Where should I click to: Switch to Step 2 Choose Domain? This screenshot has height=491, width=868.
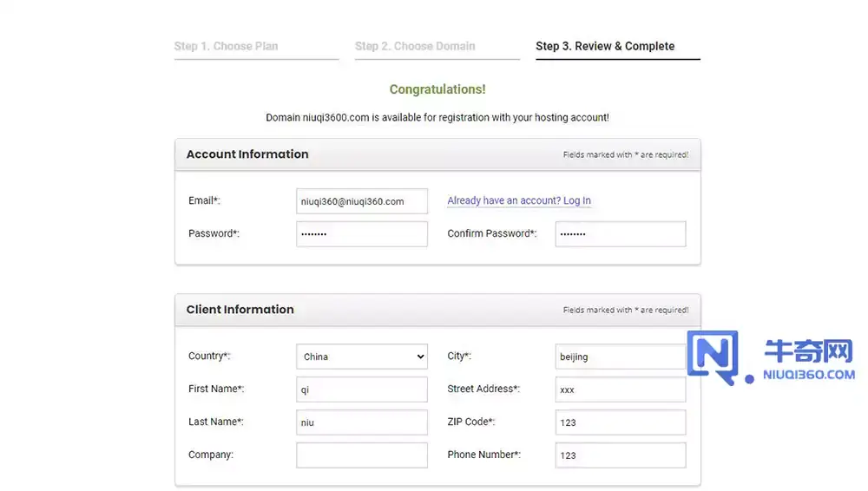[x=415, y=46]
